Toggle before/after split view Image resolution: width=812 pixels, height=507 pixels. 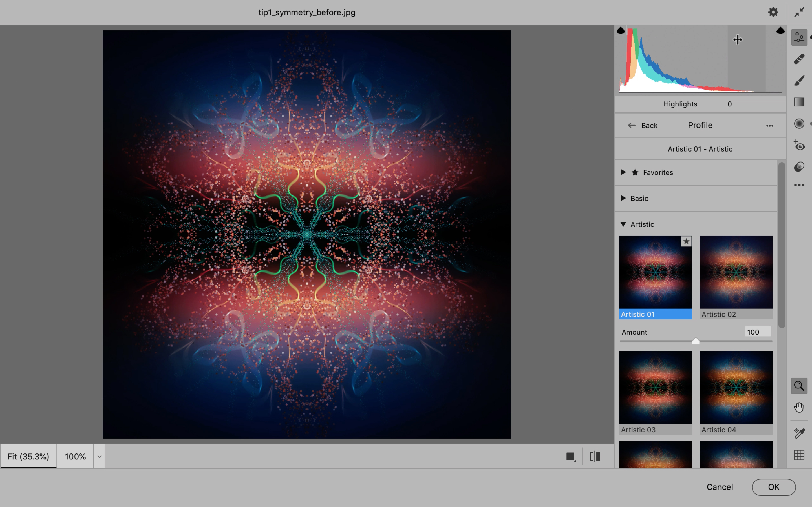(595, 456)
